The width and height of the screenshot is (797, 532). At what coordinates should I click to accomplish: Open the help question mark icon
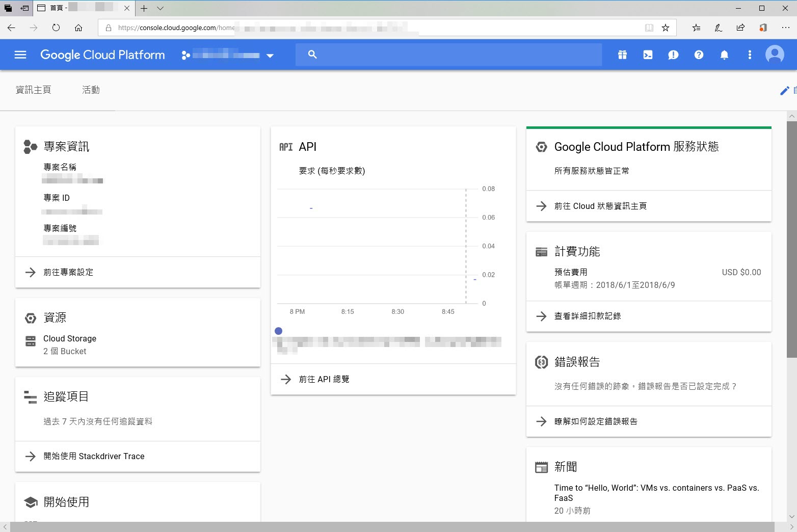tap(699, 55)
